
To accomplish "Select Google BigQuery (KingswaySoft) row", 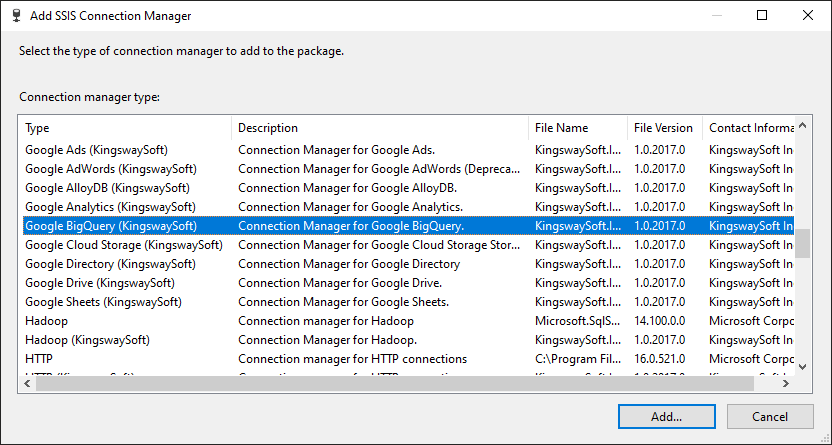I will (x=407, y=226).
